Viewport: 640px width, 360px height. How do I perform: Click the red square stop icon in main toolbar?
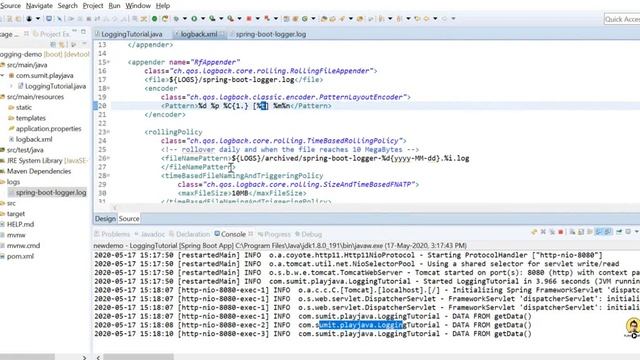(x=249, y=19)
